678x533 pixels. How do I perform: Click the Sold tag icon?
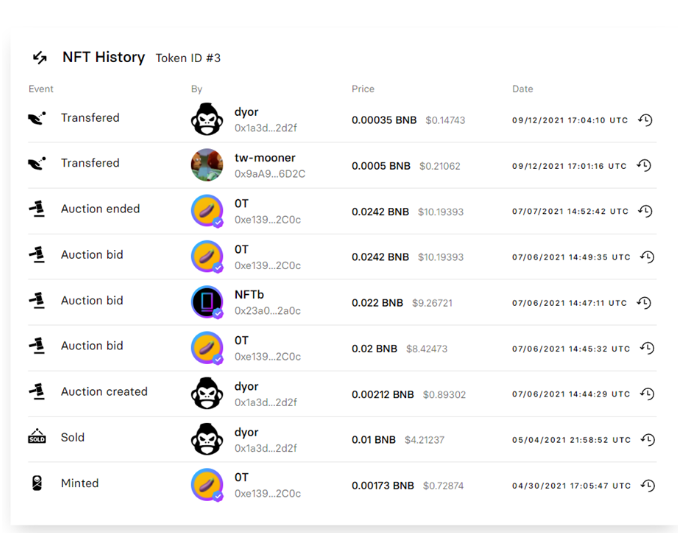36,437
